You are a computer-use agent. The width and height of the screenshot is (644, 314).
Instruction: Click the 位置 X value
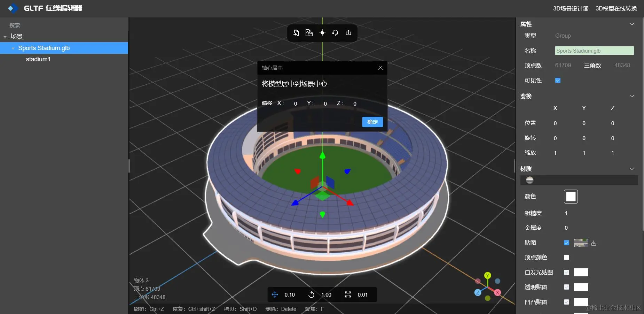click(x=555, y=123)
